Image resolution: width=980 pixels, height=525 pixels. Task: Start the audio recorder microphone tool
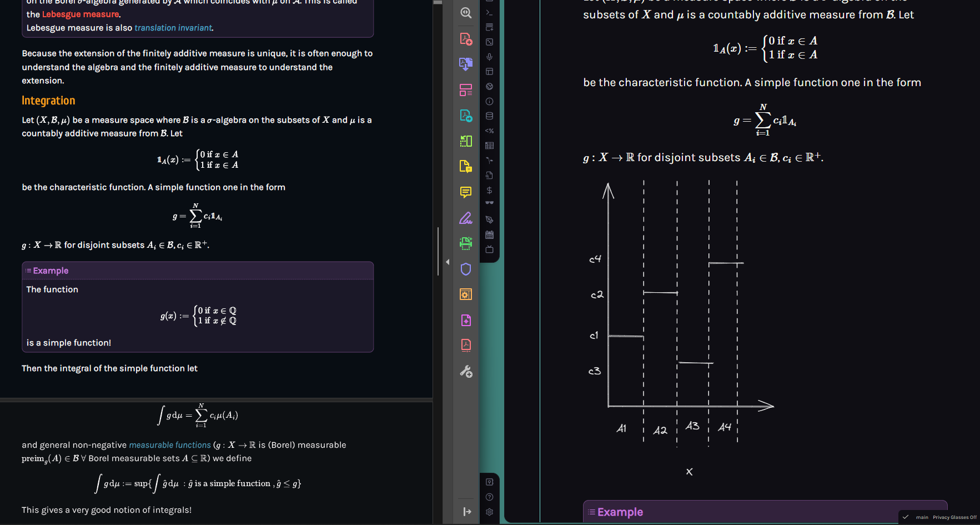(489, 56)
